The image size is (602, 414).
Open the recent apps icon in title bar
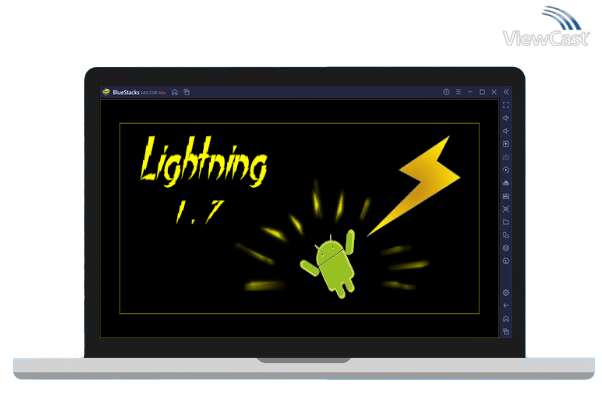pyautogui.click(x=187, y=92)
